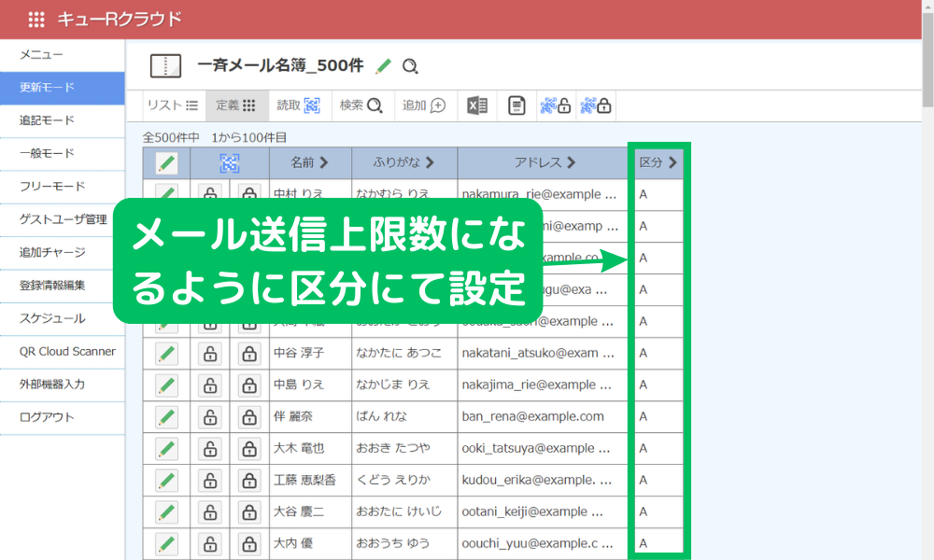Edit the 大谷 慶二 row with pencil
This screenshot has width=934, height=560.
(167, 511)
